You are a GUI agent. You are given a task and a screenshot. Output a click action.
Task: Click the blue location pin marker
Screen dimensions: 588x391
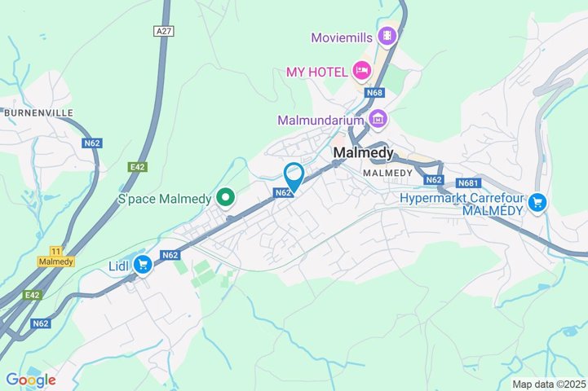pyautogui.click(x=294, y=178)
